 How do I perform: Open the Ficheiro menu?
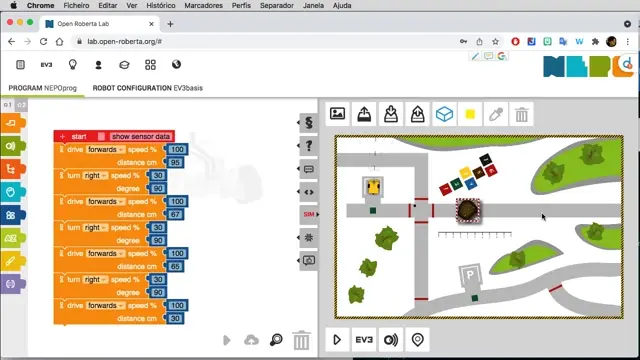(x=76, y=5)
